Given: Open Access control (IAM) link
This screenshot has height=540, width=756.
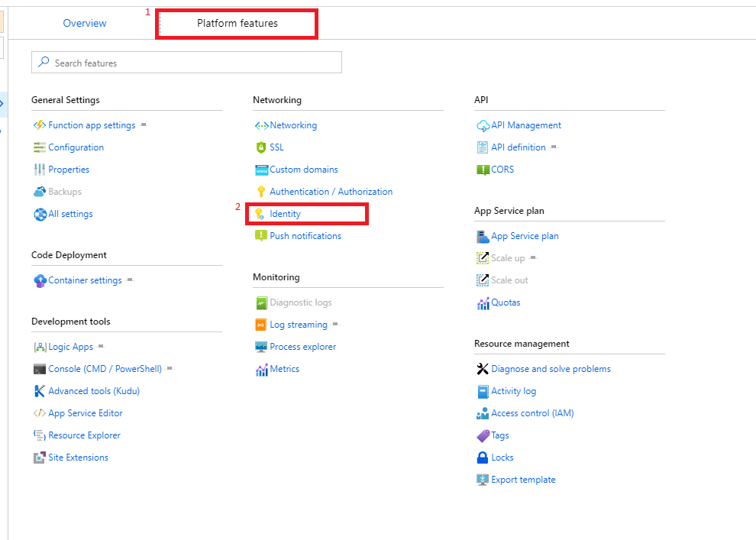Looking at the screenshot, I should (532, 413).
